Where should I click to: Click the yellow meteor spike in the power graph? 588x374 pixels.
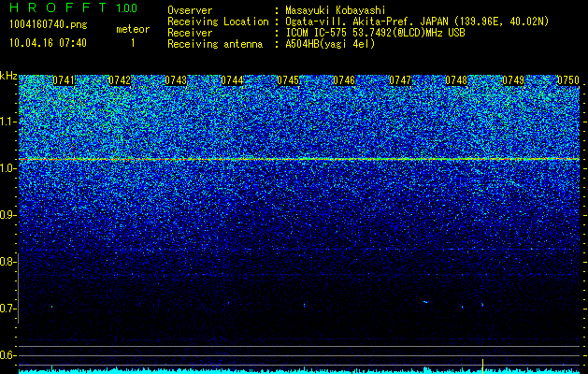pyautogui.click(x=482, y=367)
